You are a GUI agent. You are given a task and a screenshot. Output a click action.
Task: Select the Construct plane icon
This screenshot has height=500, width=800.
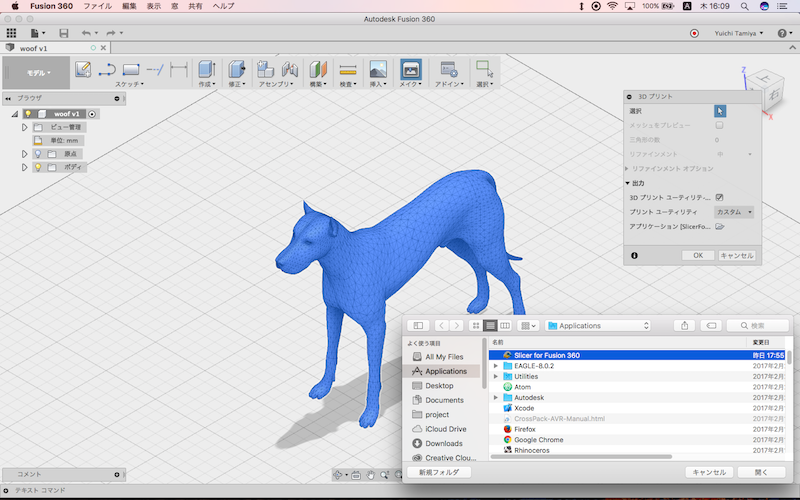click(318, 69)
